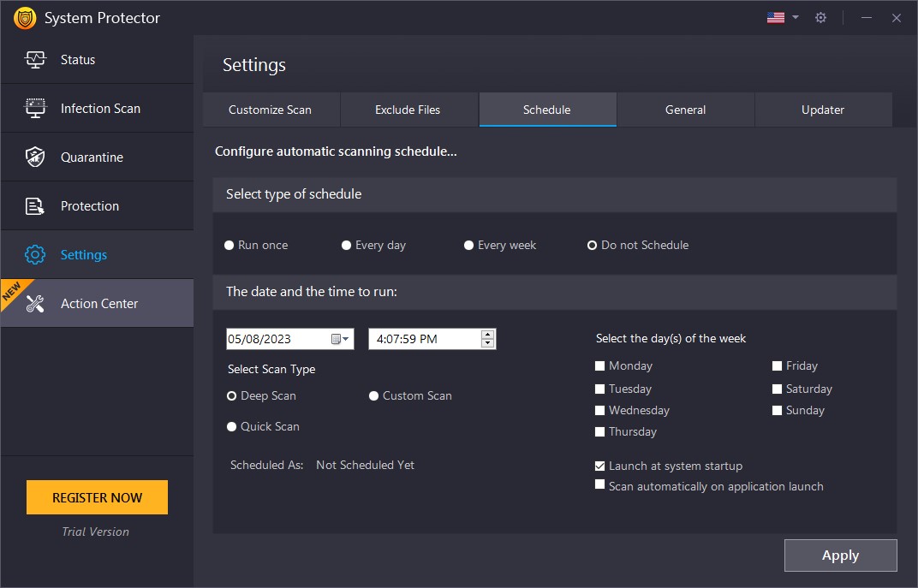Image resolution: width=918 pixels, height=588 pixels.
Task: Open the Action Center wrench icon
Action: pyautogui.click(x=35, y=303)
